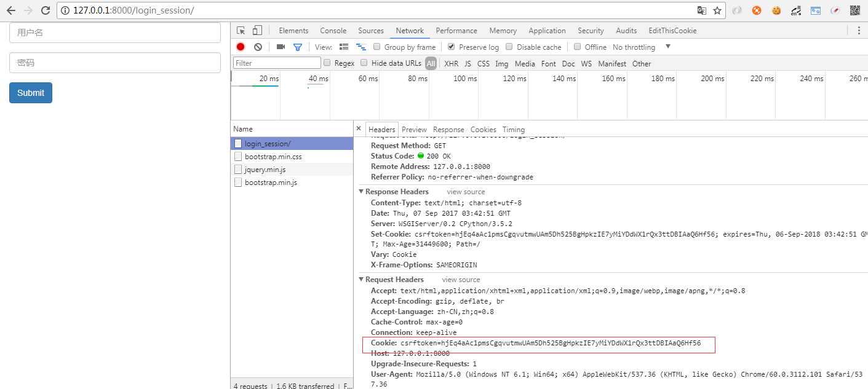Click the file icon beside jquery.min.js
868x389 pixels.
[x=238, y=170]
